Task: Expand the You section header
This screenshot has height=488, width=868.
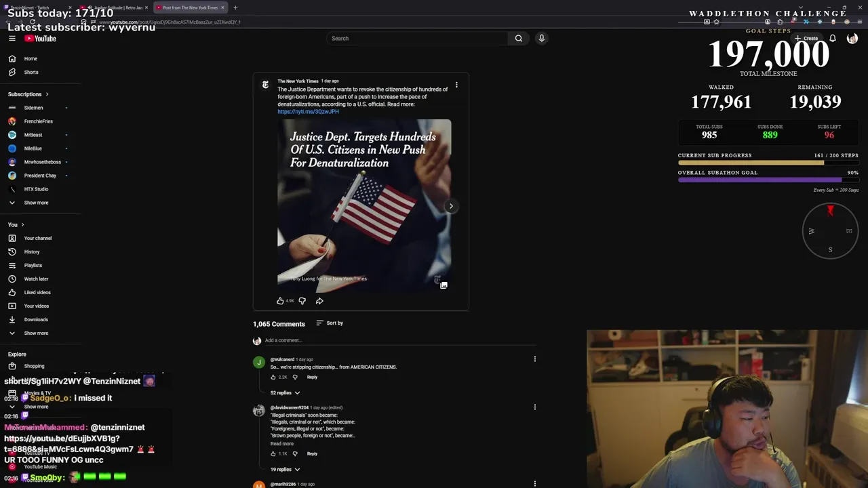Action: pos(16,225)
